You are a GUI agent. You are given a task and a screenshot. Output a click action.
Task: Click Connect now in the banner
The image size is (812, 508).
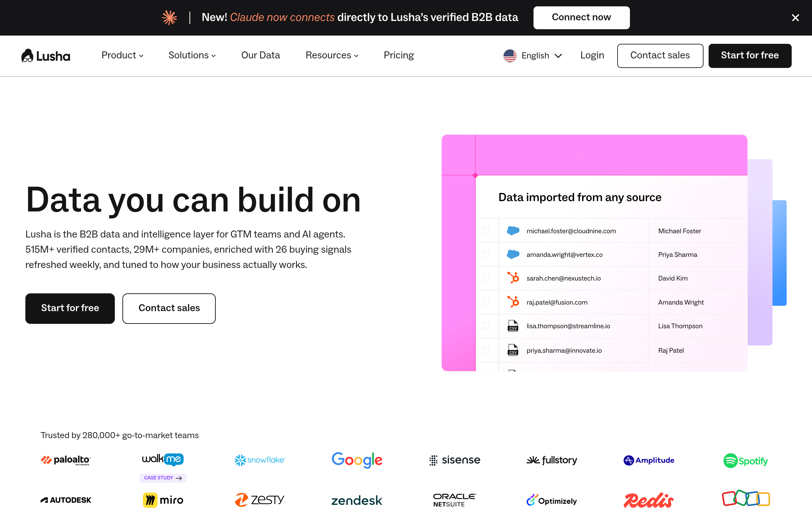tap(581, 17)
